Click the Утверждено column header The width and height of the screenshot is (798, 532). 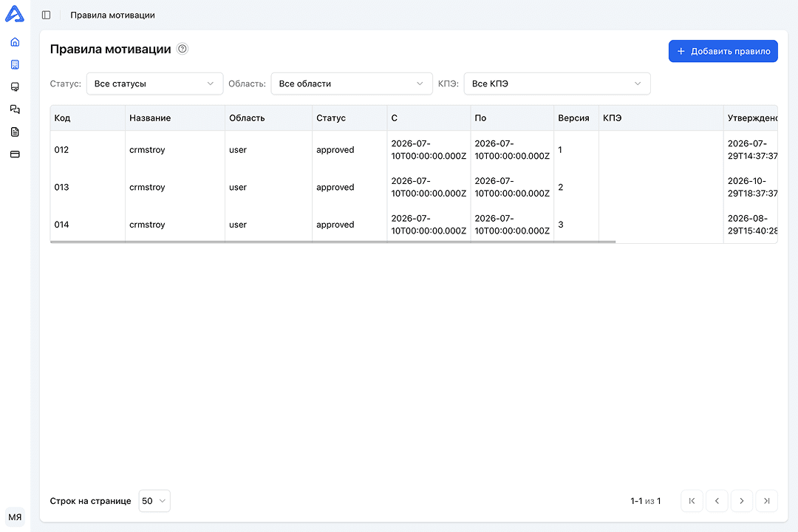tap(751, 118)
